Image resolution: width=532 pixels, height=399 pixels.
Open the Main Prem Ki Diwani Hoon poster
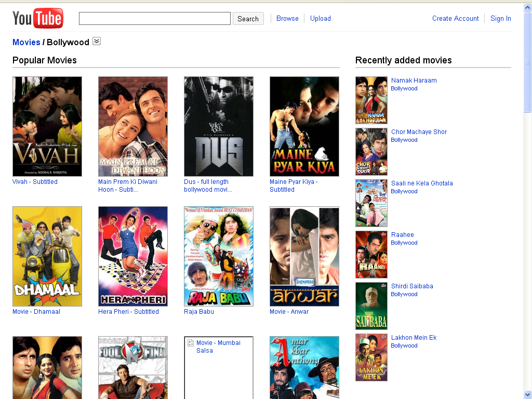[133, 126]
